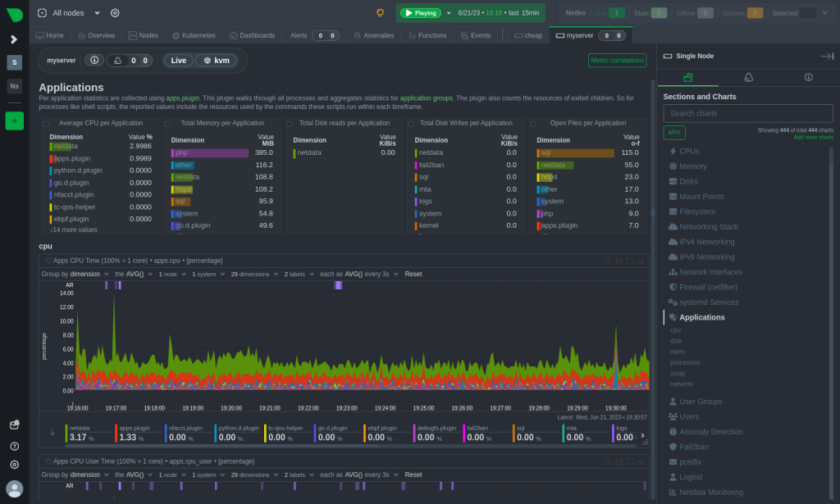Click the Netdata logo icon
840x504 pixels.
(15, 14)
